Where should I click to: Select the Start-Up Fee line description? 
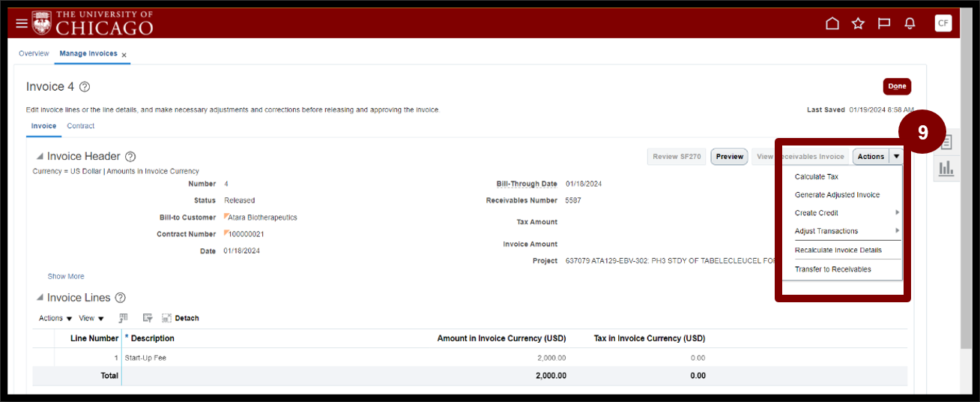coord(145,358)
